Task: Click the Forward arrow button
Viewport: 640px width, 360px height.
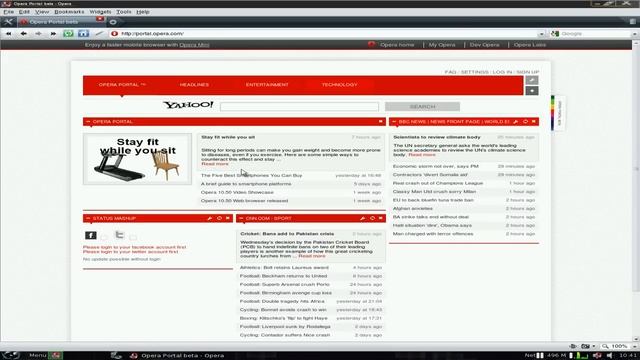Action: (38, 34)
